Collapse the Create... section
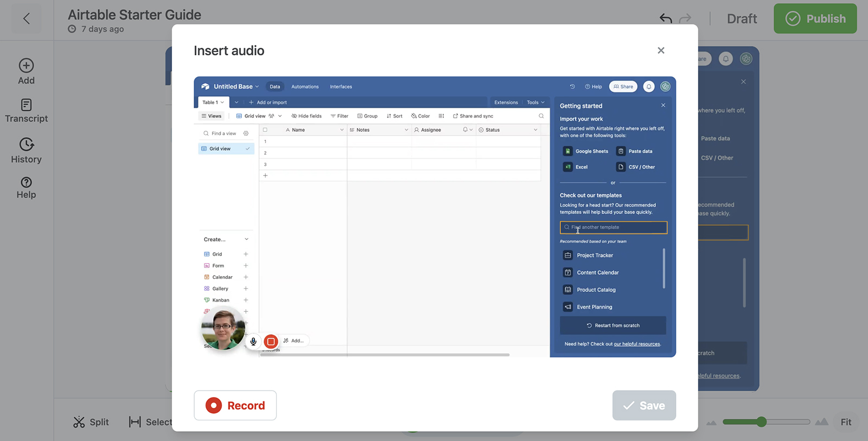Screen dimensions: 868x441 click(x=246, y=239)
